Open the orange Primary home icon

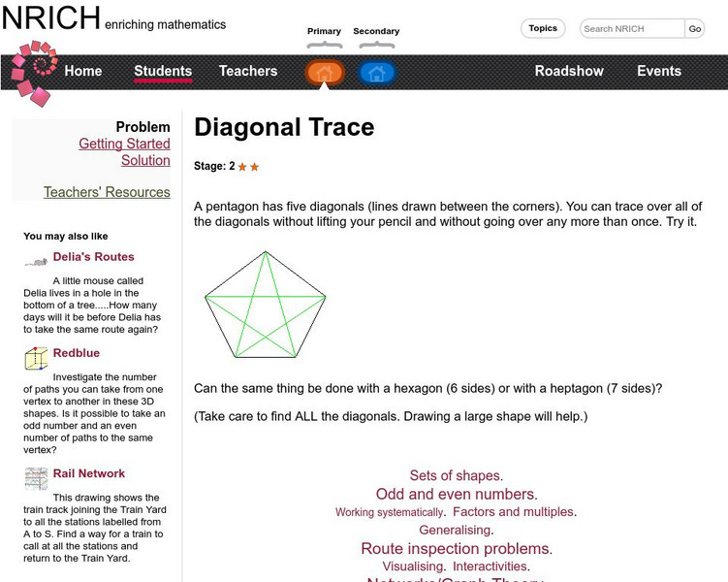click(x=325, y=73)
